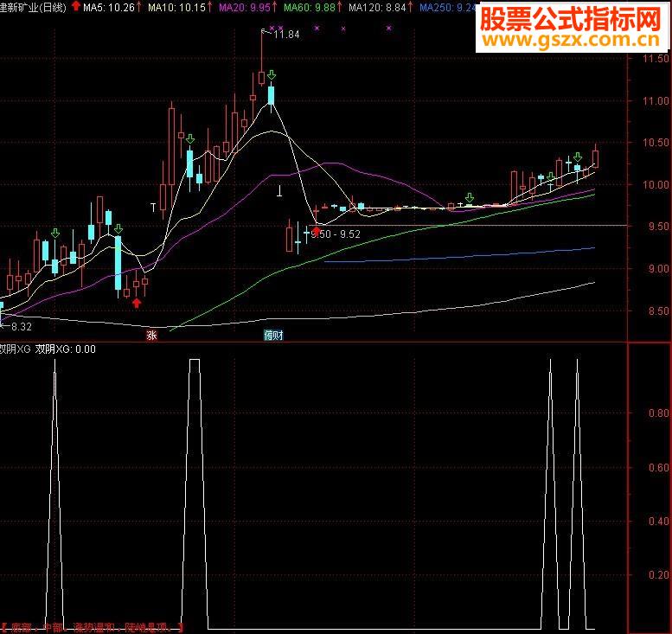Click the red up arrow beside the stock title
Image resolution: width=672 pixels, height=634 pixels.
click(76, 6)
